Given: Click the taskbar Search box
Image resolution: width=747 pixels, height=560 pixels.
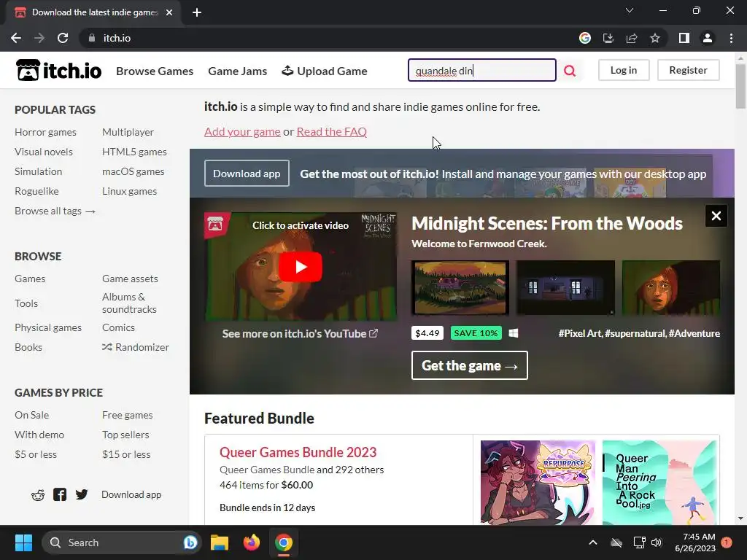Looking at the screenshot, I should coord(122,542).
